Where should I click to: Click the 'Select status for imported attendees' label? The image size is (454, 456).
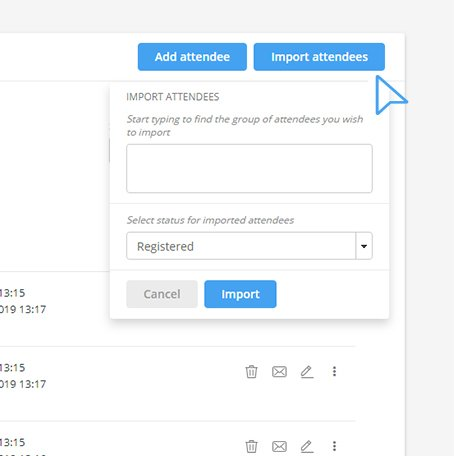point(210,220)
